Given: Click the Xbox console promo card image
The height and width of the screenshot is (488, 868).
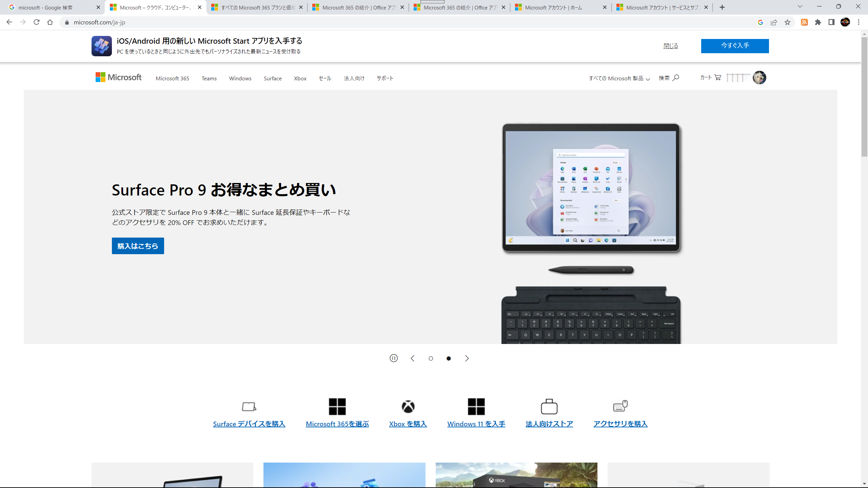Looking at the screenshot, I should (x=516, y=475).
